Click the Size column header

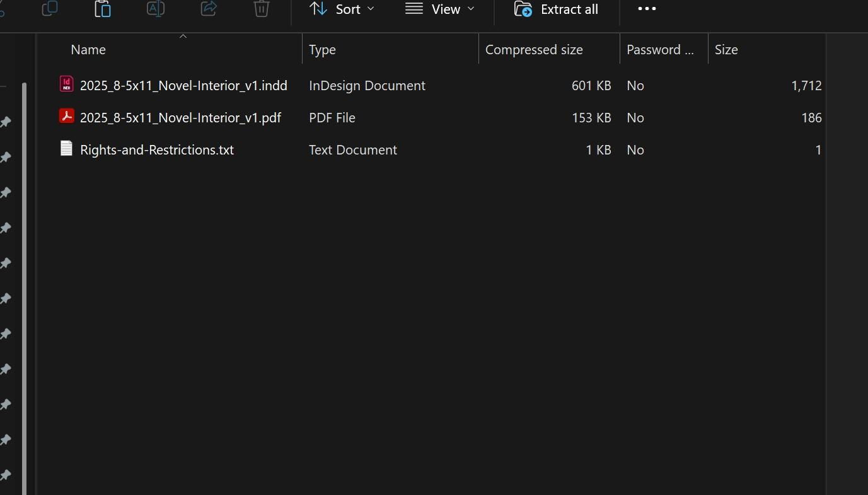pyautogui.click(x=726, y=49)
